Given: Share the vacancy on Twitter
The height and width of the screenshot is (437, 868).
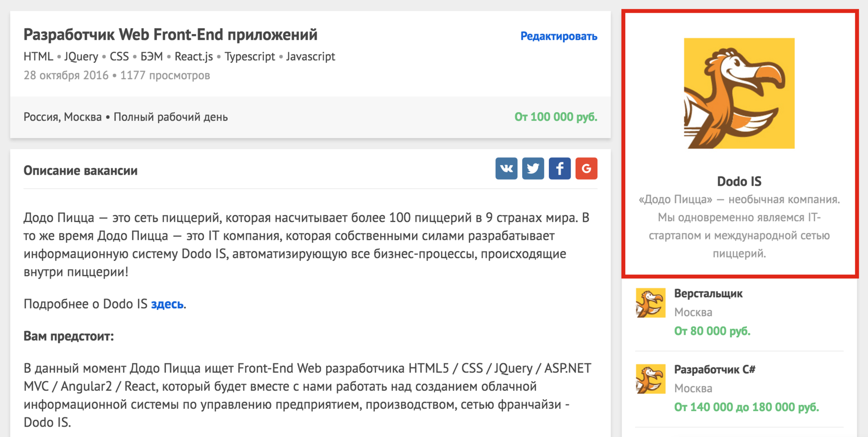Looking at the screenshot, I should point(533,168).
